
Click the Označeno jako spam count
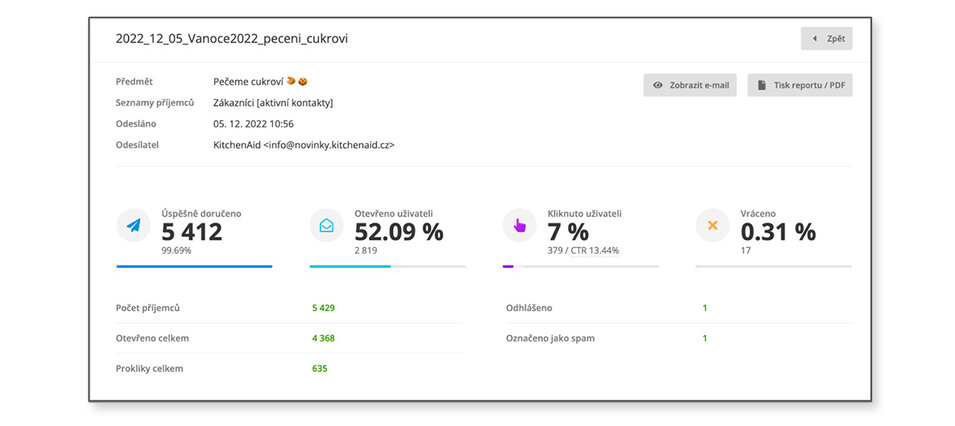tap(704, 338)
